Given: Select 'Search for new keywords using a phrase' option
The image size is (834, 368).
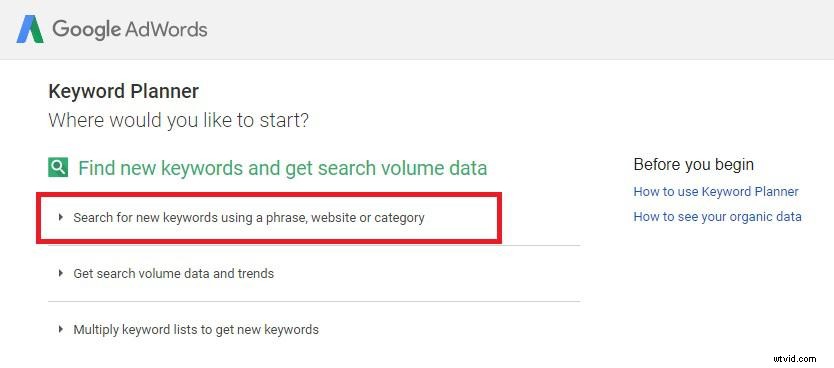Looking at the screenshot, I should (249, 218).
